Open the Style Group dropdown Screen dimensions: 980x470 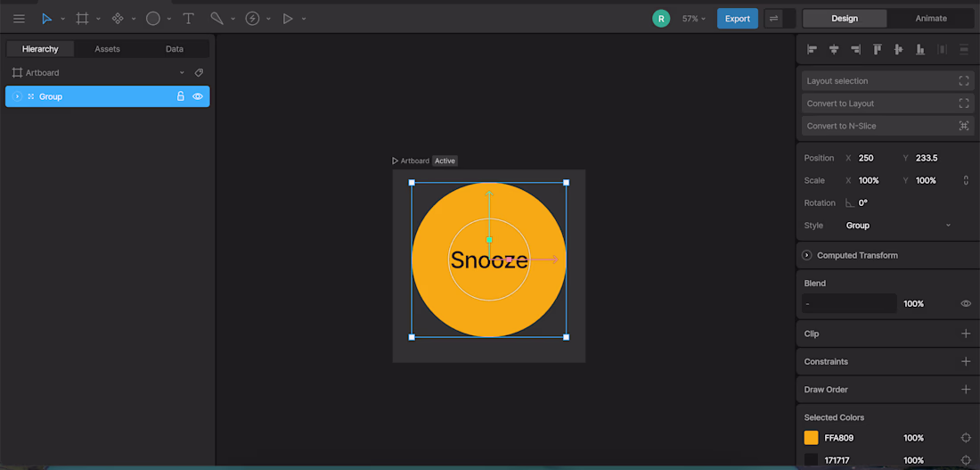point(897,226)
